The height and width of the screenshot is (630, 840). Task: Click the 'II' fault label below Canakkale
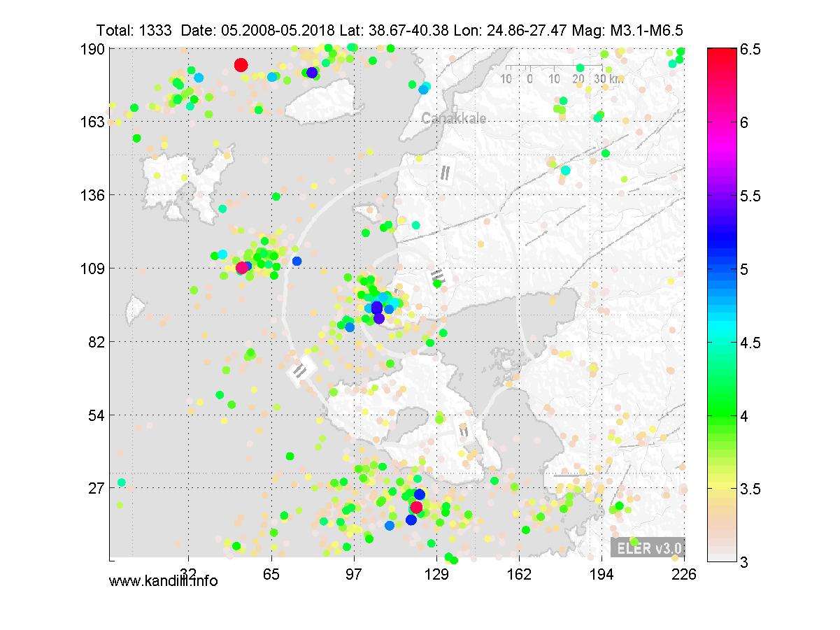pyautogui.click(x=444, y=172)
